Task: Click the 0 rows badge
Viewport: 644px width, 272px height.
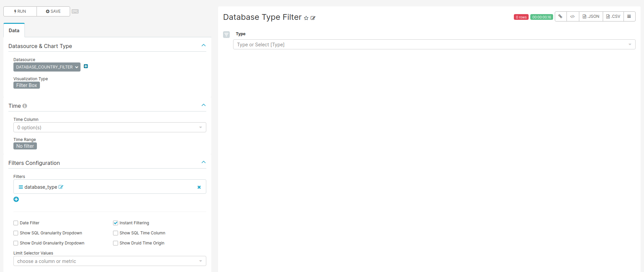Action: (x=521, y=17)
